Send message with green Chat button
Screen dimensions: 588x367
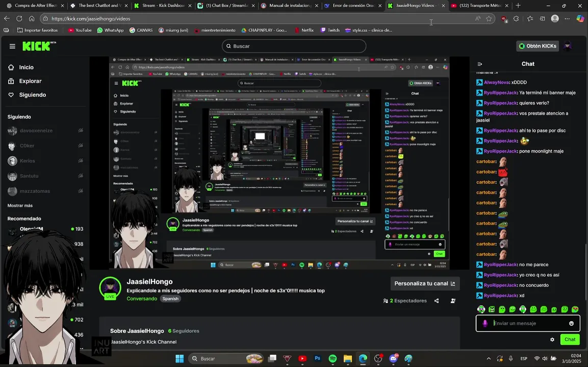tap(570, 339)
